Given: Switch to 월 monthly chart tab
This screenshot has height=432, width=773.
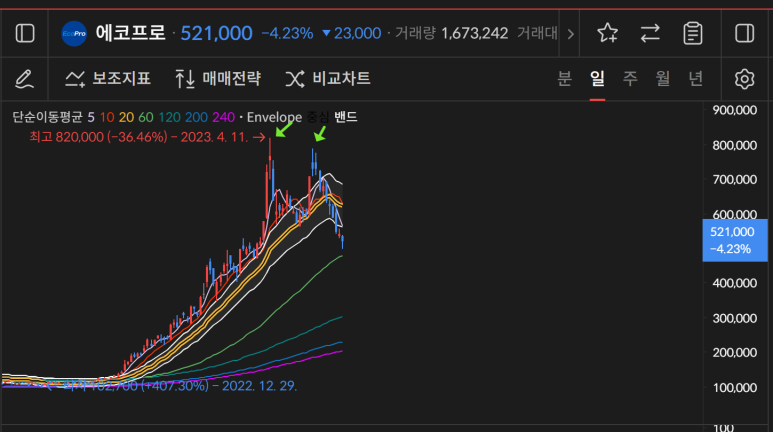Looking at the screenshot, I should coord(663,78).
